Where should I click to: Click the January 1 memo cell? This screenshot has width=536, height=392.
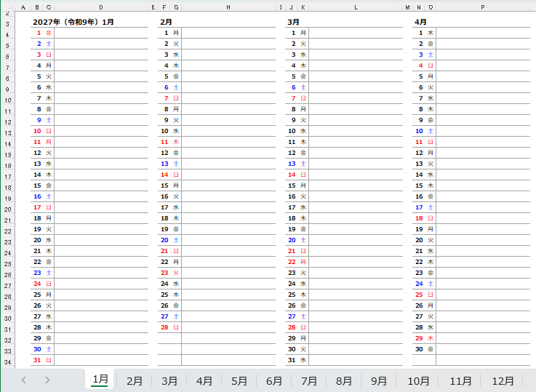[x=101, y=33]
